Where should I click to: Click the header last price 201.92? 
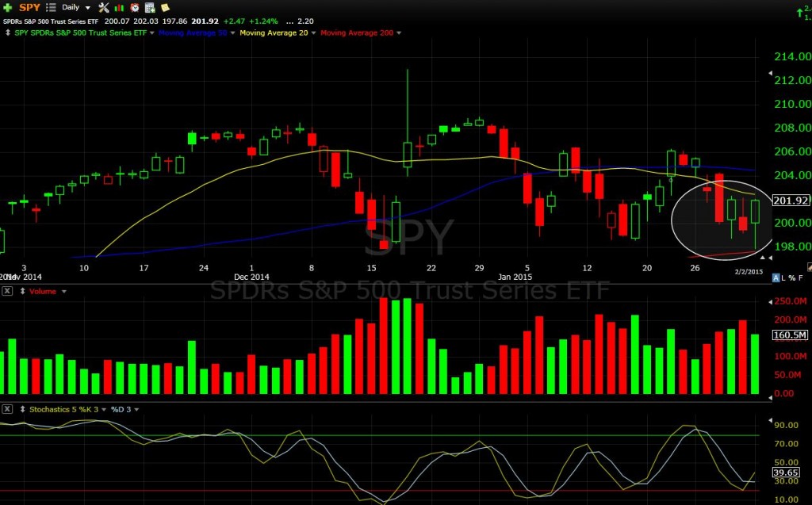click(x=205, y=21)
